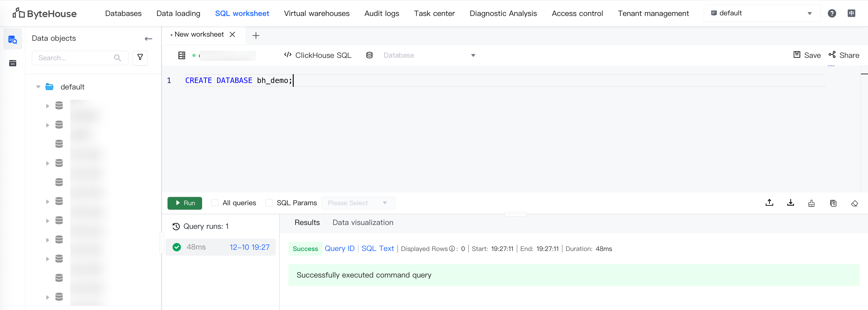
Task: Go to the Virtual warehouses menu
Action: click(316, 14)
